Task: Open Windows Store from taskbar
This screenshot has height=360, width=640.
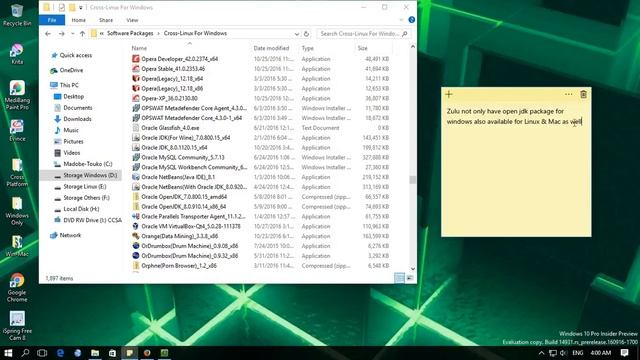Action: (112, 353)
